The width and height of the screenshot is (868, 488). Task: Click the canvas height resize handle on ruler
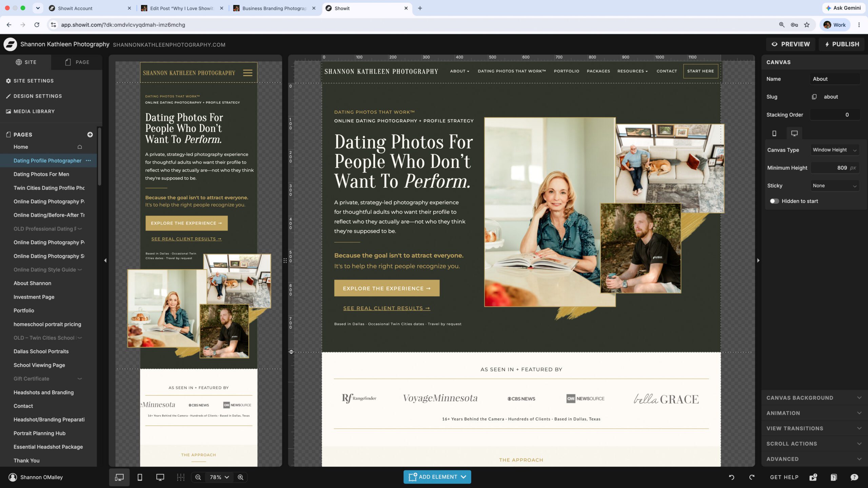[291, 352]
